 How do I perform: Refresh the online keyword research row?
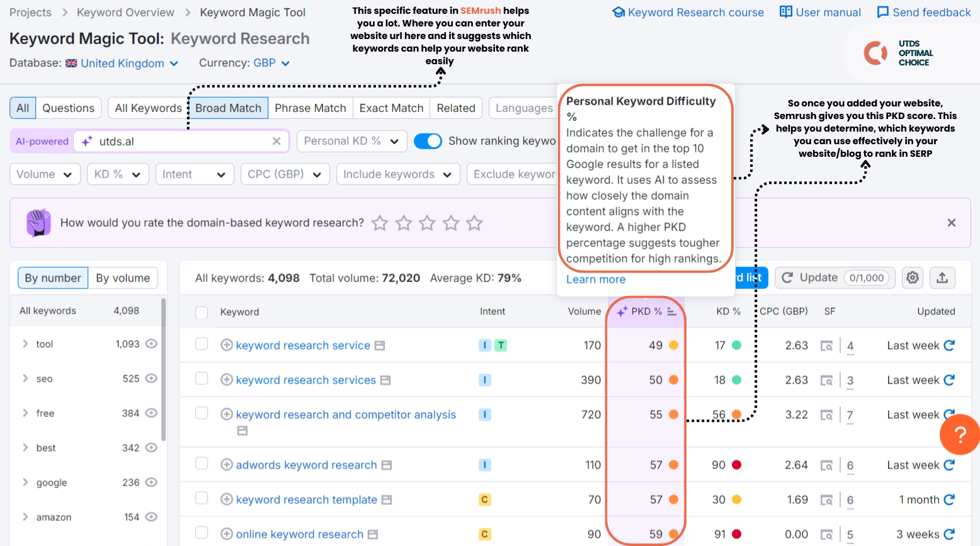(950, 534)
